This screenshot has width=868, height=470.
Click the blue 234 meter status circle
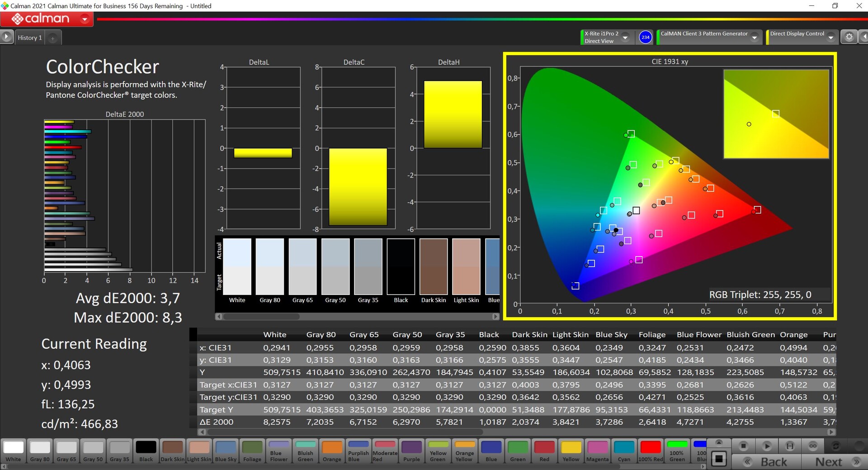coord(645,37)
